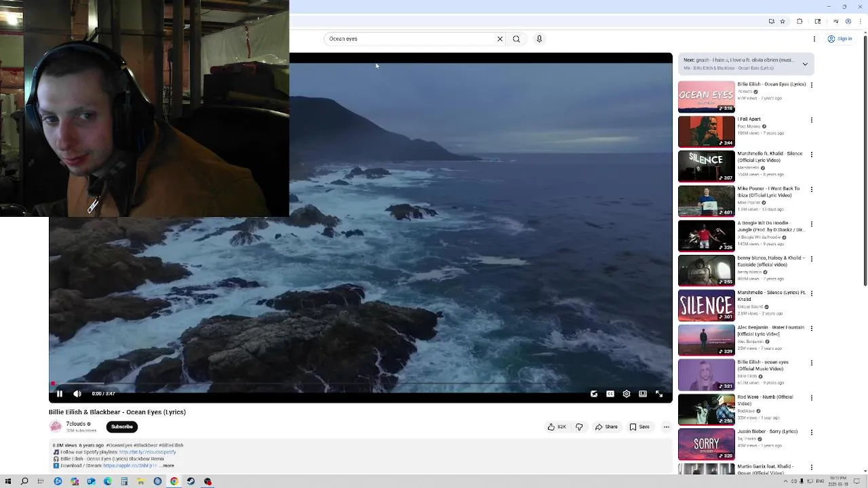Dislike the video
This screenshot has height=488, width=868.
click(579, 427)
